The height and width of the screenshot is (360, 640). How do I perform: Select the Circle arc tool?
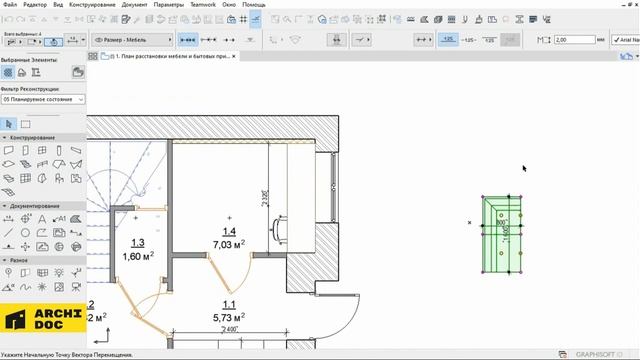(x=25, y=233)
